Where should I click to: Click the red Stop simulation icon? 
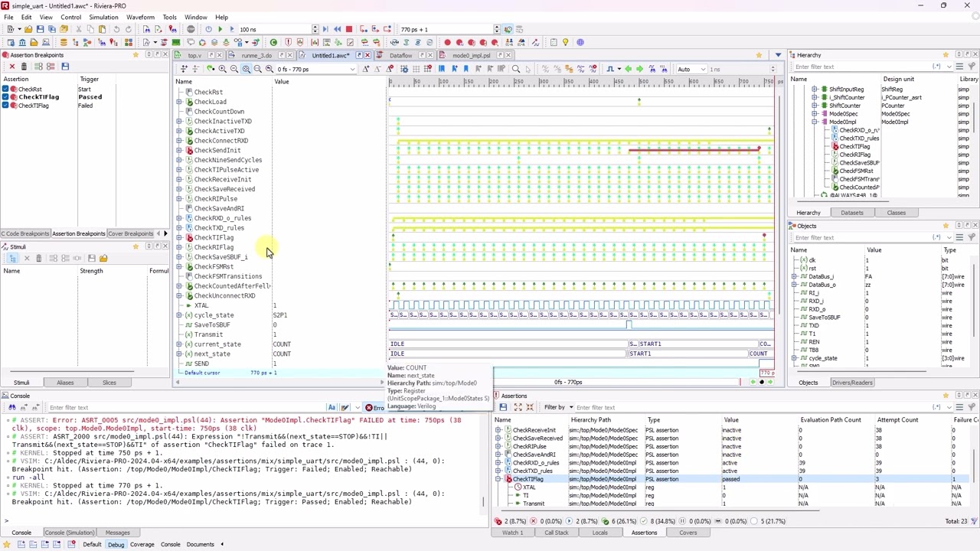[349, 29]
